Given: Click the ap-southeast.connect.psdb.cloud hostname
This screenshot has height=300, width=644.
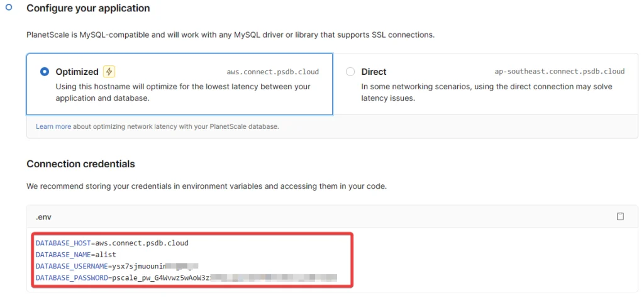Looking at the screenshot, I should [560, 72].
